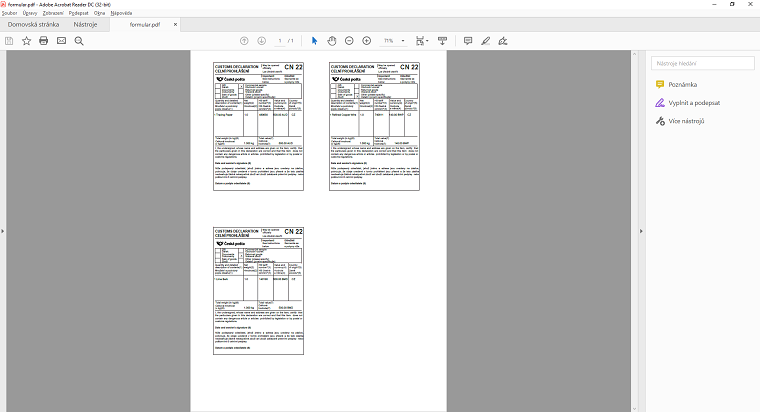Open the zoom percentage dropdown
The width and height of the screenshot is (760, 412).
click(403, 41)
